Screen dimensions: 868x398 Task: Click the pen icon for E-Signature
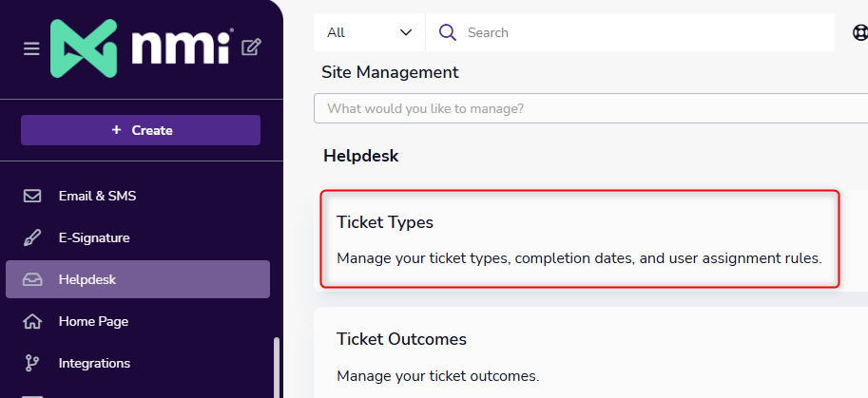point(32,237)
